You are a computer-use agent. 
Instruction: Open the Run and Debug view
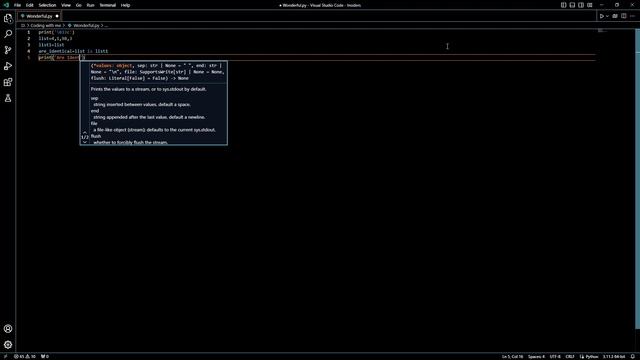(x=8, y=66)
